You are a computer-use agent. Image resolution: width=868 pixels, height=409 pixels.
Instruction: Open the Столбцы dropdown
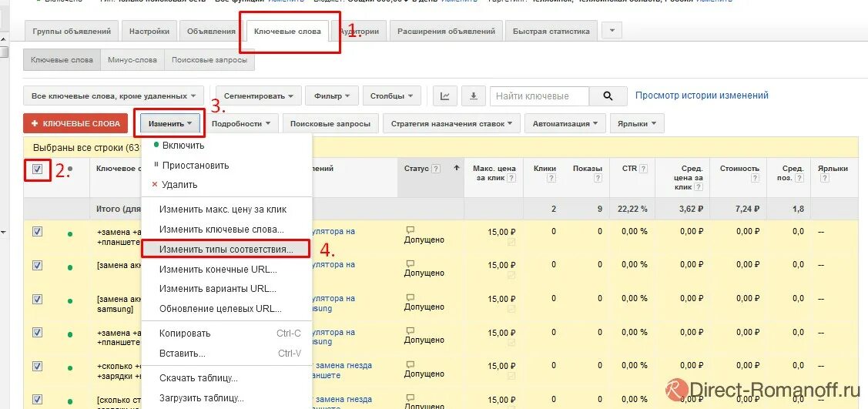pos(391,96)
